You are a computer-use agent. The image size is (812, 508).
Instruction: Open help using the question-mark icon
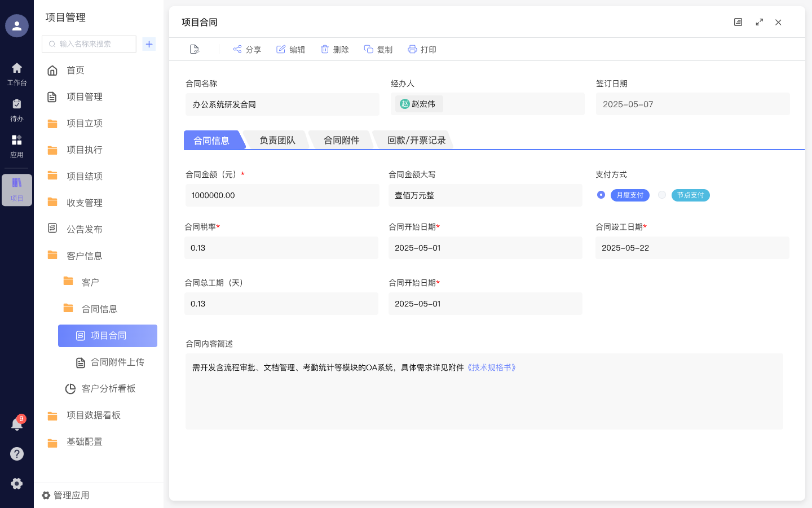(17, 454)
